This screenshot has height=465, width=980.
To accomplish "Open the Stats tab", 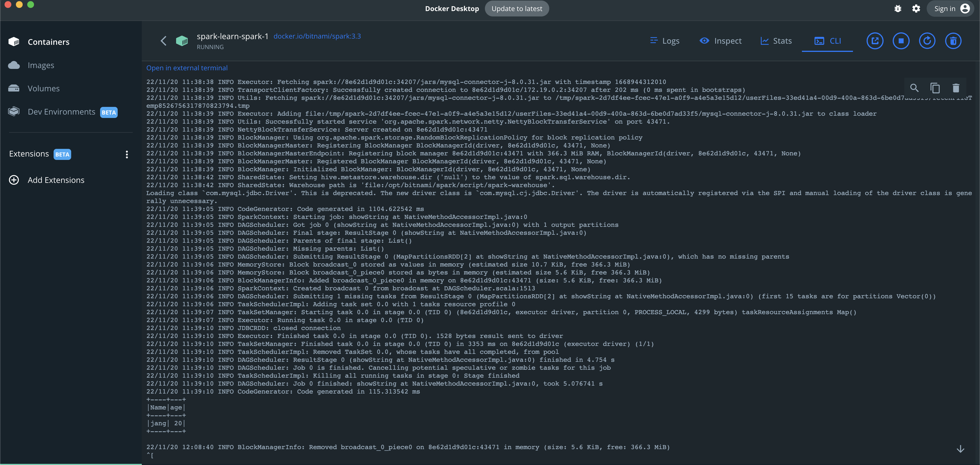I will click(776, 41).
